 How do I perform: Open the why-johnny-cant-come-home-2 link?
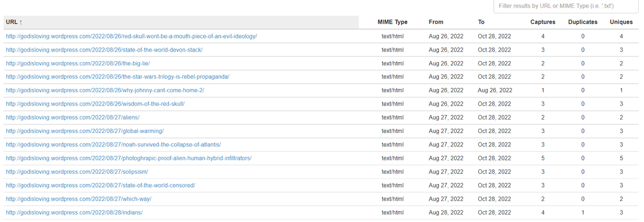pos(105,90)
